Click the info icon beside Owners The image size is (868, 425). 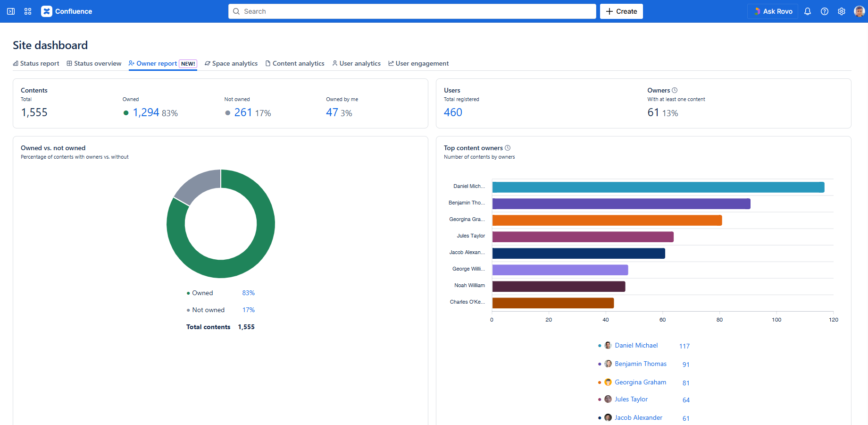pos(675,90)
